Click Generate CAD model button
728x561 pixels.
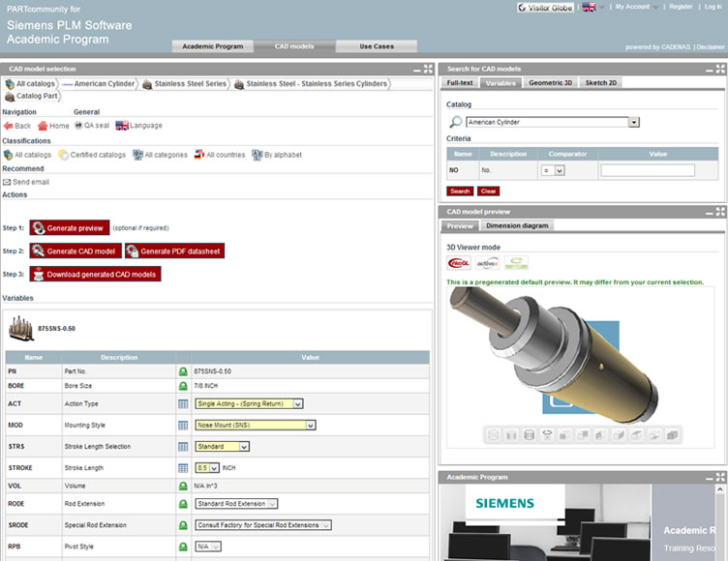click(x=76, y=251)
